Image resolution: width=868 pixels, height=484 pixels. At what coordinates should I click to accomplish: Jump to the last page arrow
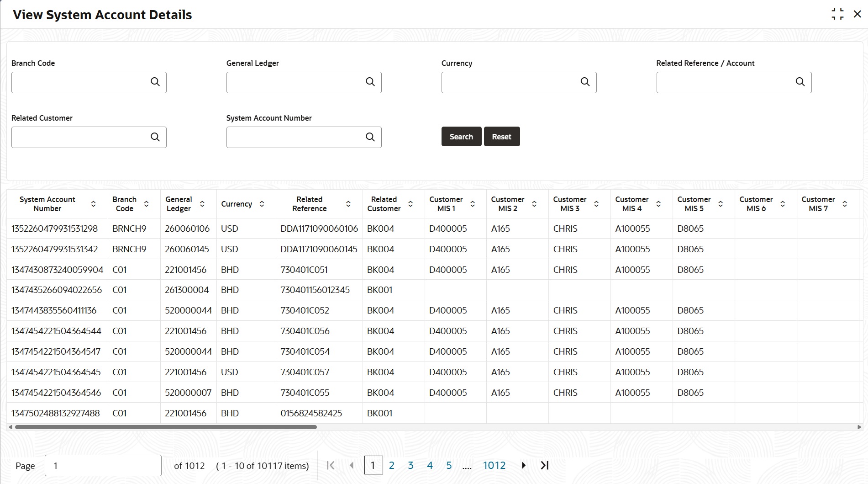click(544, 465)
